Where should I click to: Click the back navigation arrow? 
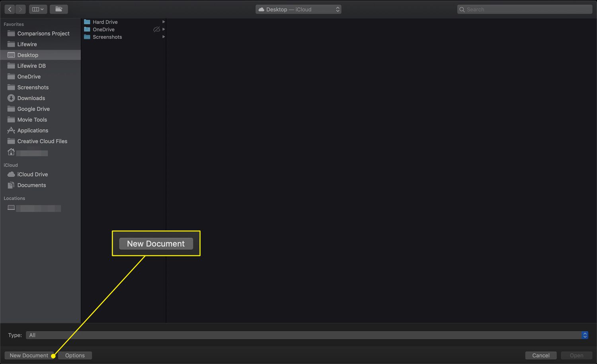(x=10, y=9)
